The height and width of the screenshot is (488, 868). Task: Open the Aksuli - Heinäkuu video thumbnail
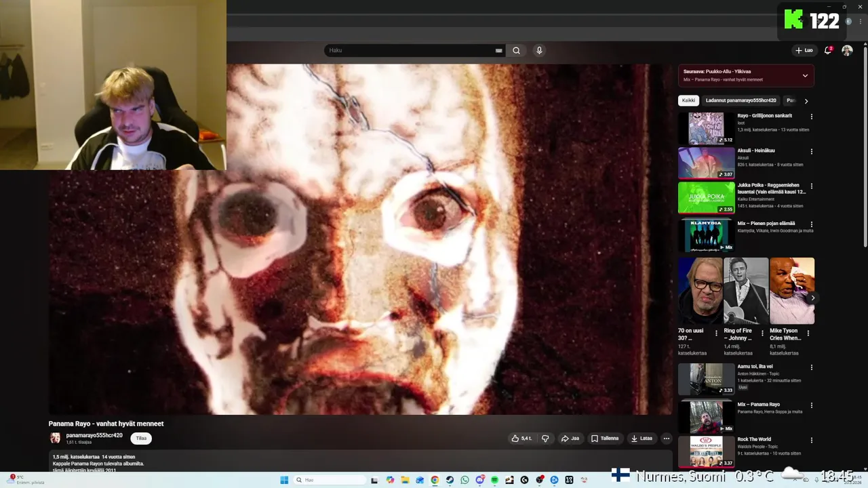pos(706,163)
